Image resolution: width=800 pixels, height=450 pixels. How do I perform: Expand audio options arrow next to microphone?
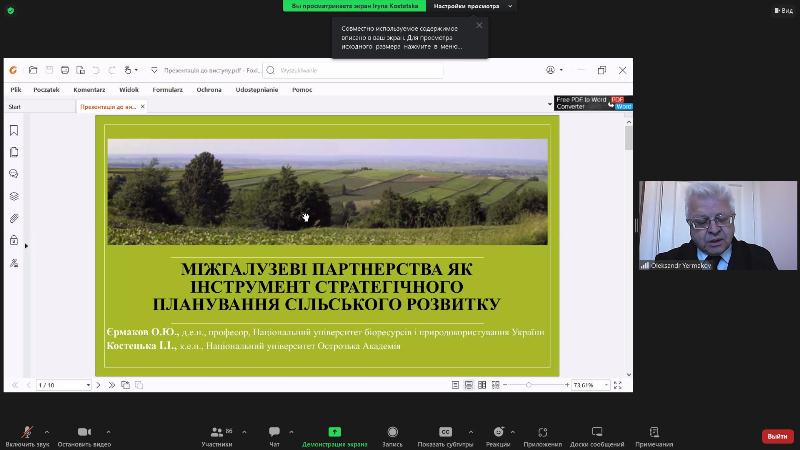[46, 432]
